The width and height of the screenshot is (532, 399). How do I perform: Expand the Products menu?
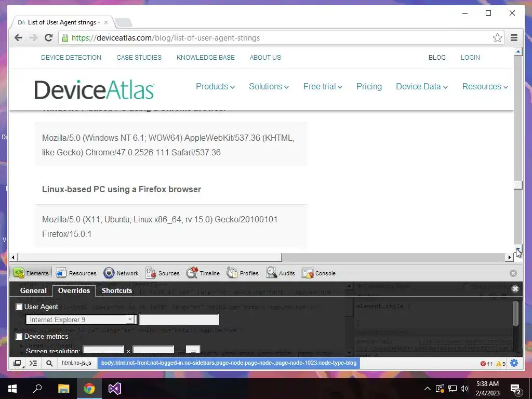pos(215,87)
